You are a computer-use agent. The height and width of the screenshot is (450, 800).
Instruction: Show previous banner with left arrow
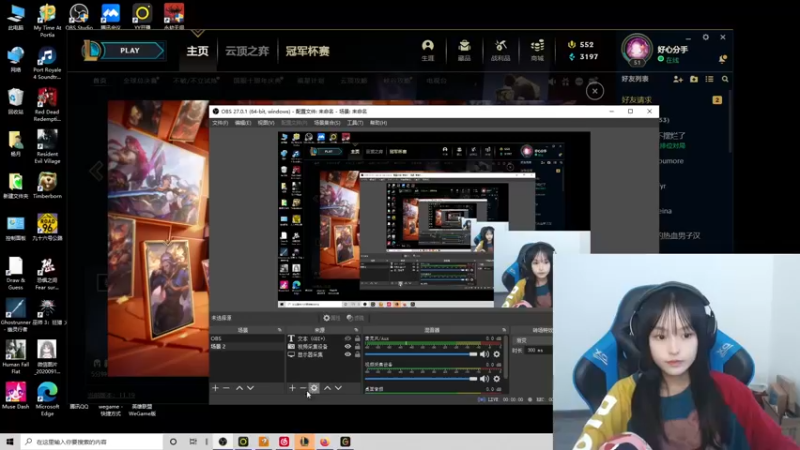pyautogui.click(x=96, y=170)
